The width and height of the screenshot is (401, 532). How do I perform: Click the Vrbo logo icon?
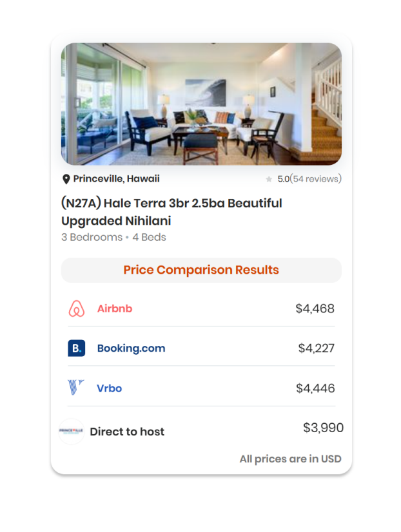76,388
